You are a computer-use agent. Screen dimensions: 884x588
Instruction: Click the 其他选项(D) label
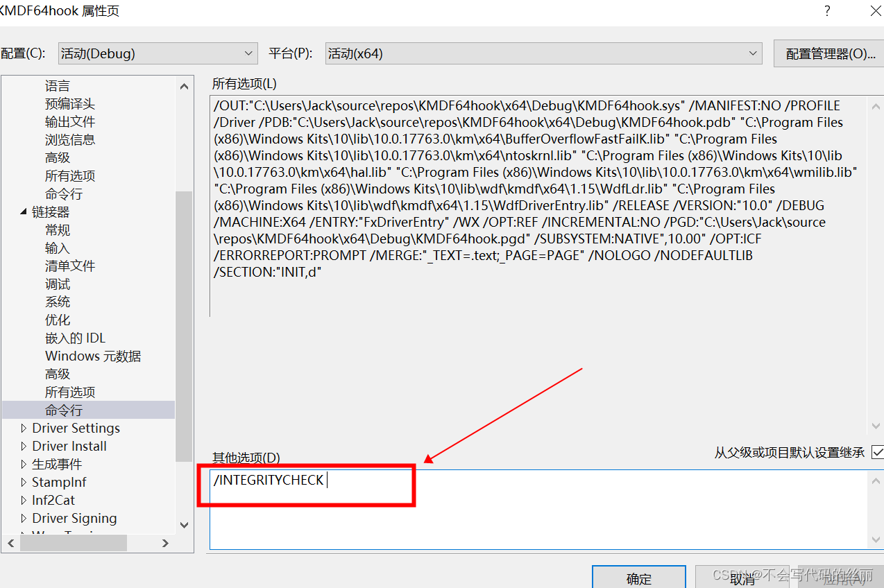tap(246, 458)
